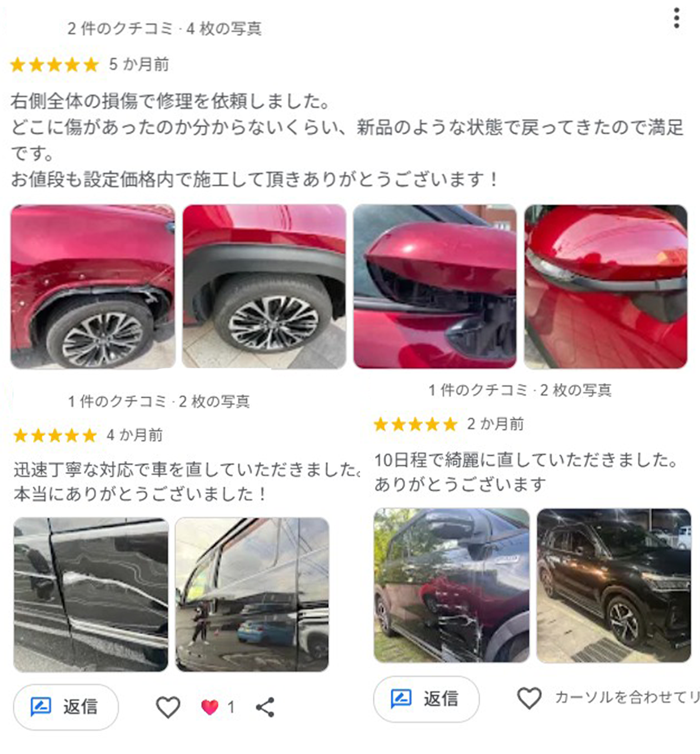The image size is (700, 754).
Task: Click the heart icon in the 4か月前 review
Action: point(168,707)
